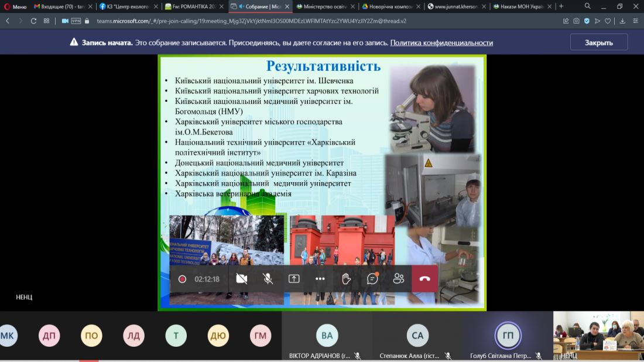Show the participants list
644x362 pixels.
coord(398,279)
